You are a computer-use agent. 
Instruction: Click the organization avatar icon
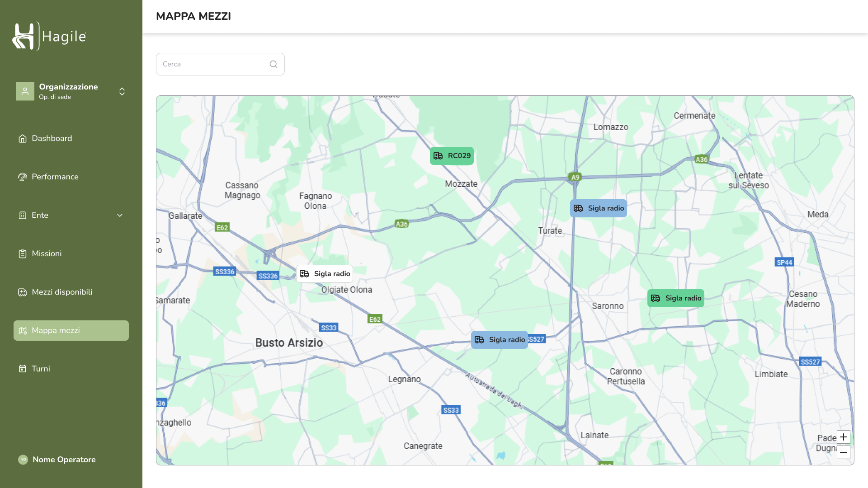tap(25, 91)
